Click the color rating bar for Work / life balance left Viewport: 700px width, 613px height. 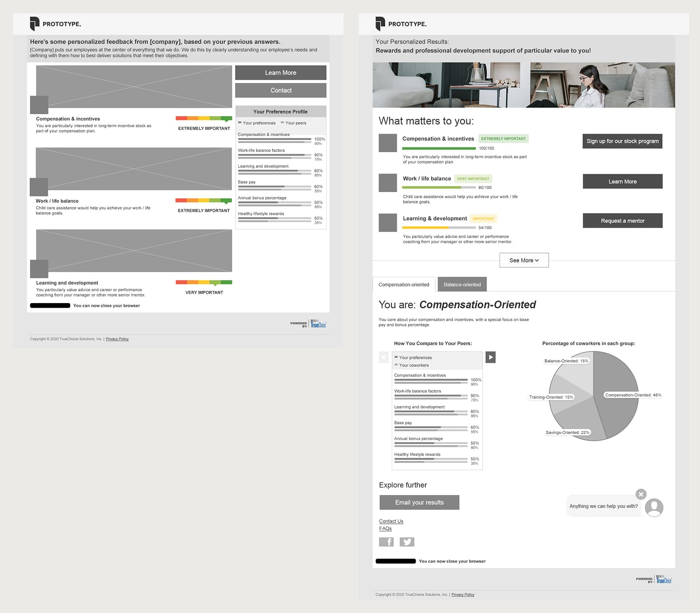(204, 200)
